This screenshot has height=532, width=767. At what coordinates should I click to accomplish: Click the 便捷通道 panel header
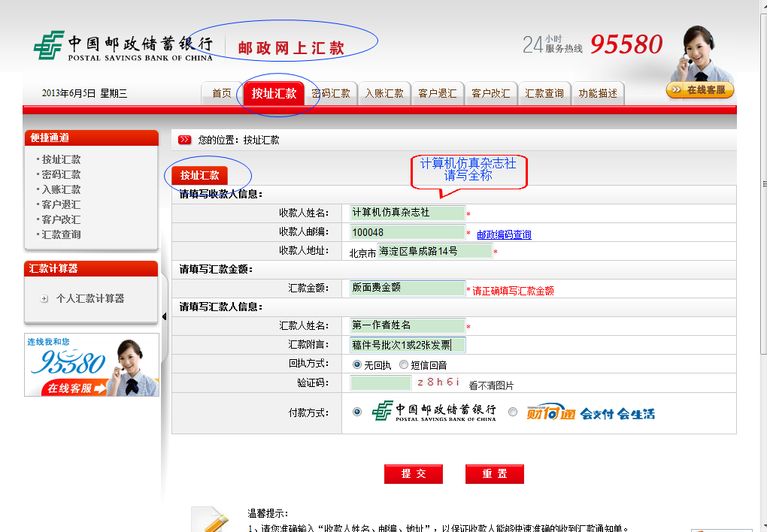pos(91,138)
